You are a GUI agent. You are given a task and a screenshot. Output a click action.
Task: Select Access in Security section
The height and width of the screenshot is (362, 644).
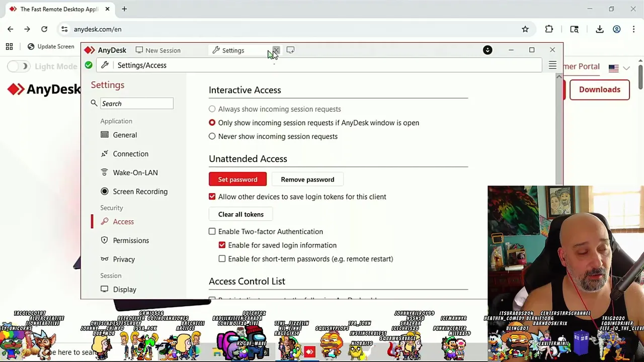coord(123,222)
